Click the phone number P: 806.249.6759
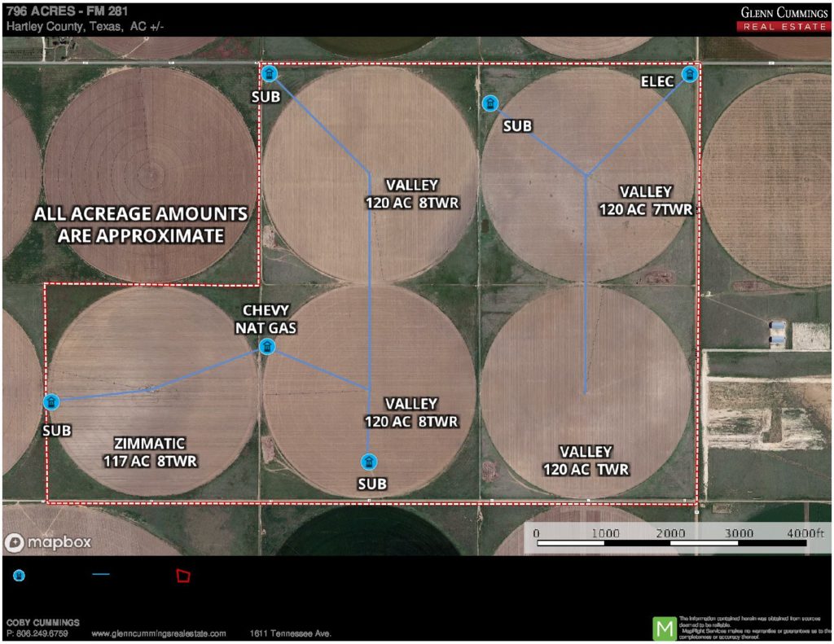 37,633
